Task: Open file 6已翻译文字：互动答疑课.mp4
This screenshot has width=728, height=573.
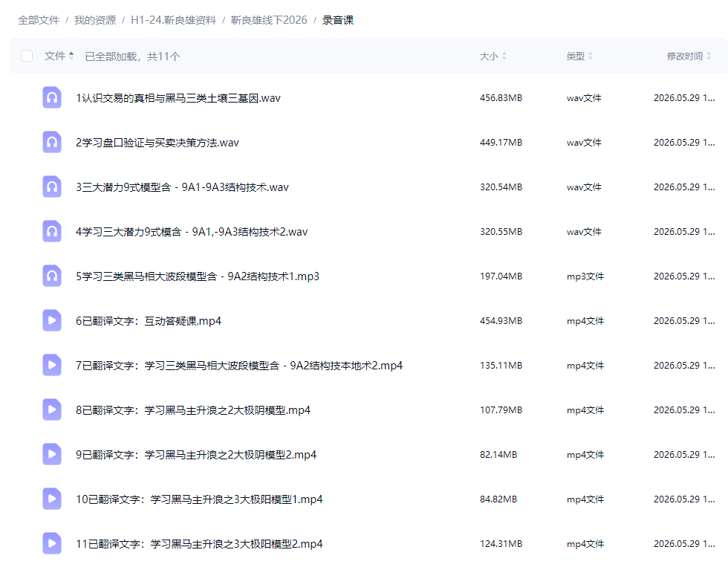Action: pyautogui.click(x=149, y=321)
